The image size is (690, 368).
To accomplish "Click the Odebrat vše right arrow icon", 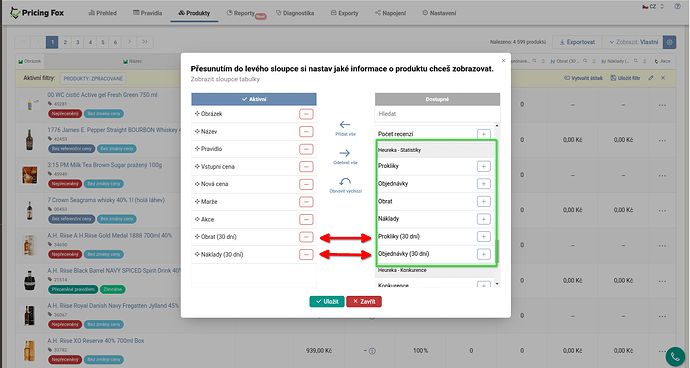I will pos(345,153).
